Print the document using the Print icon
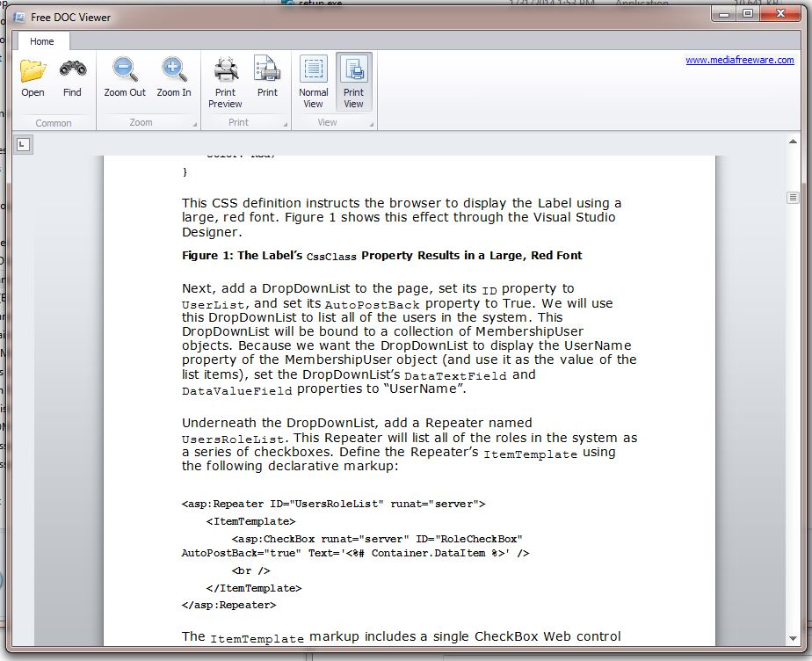This screenshot has height=661, width=812. pyautogui.click(x=268, y=76)
